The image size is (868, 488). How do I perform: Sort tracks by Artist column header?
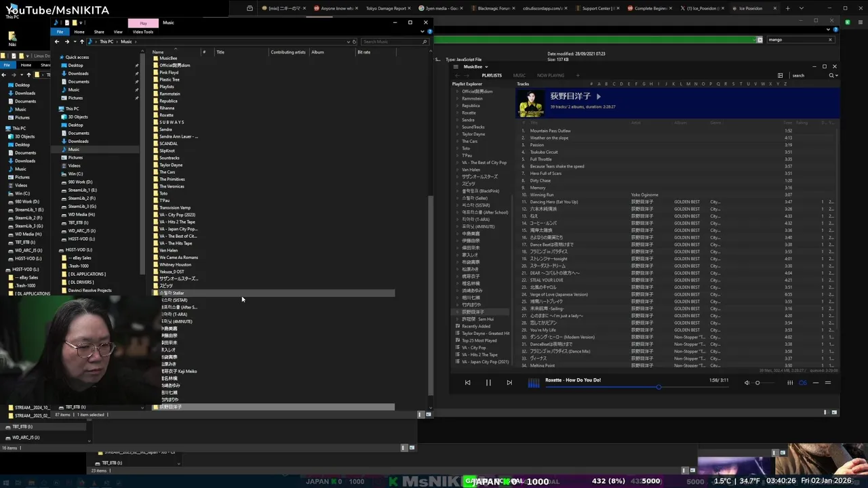click(x=636, y=123)
